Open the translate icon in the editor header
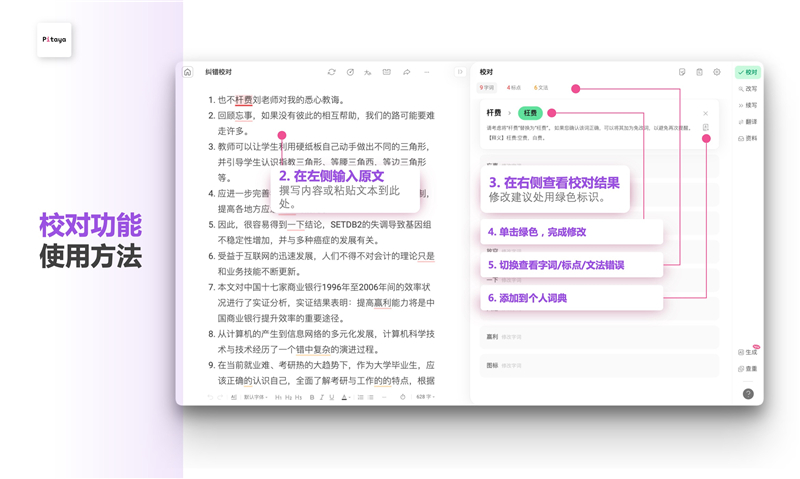The height and width of the screenshot is (479, 800). point(369,72)
